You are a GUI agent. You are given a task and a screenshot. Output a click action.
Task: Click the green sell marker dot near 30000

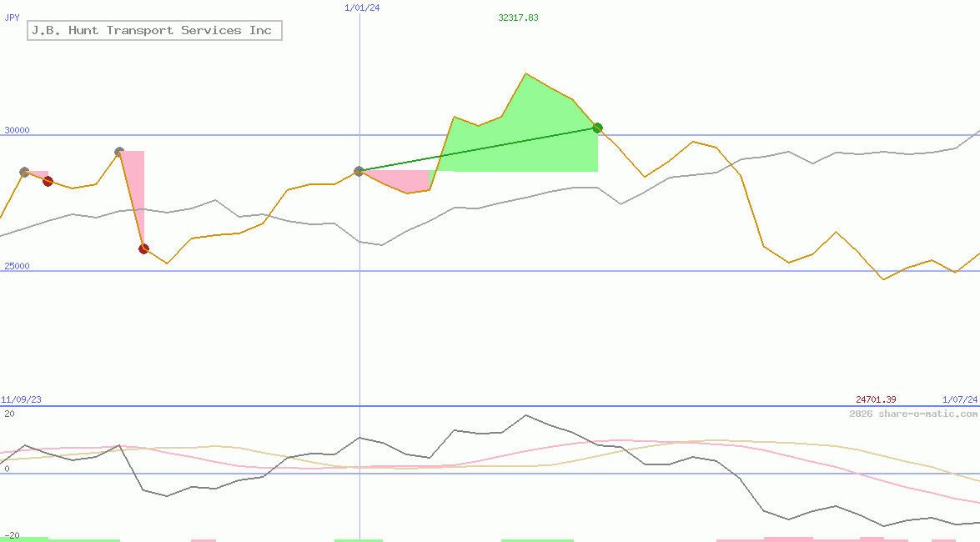click(597, 128)
